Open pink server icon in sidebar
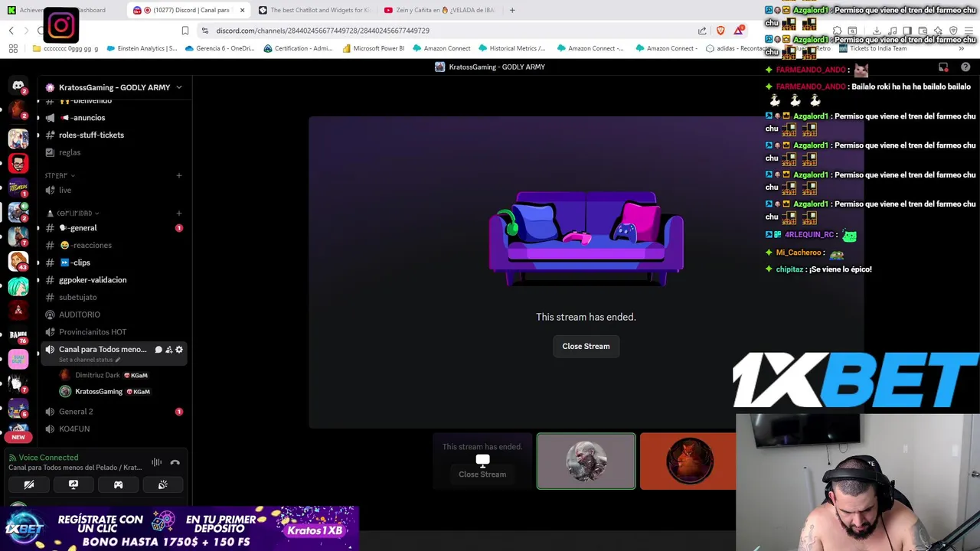This screenshot has height=551, width=980. tap(18, 359)
